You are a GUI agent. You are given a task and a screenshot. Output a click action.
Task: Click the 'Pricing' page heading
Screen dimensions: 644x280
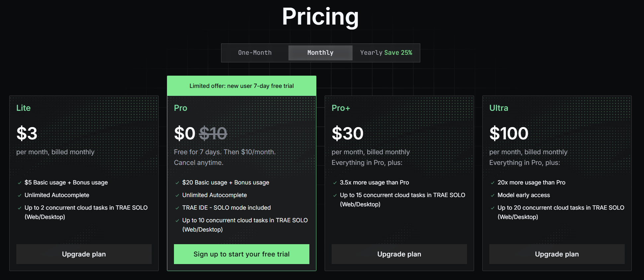pyautogui.click(x=320, y=17)
